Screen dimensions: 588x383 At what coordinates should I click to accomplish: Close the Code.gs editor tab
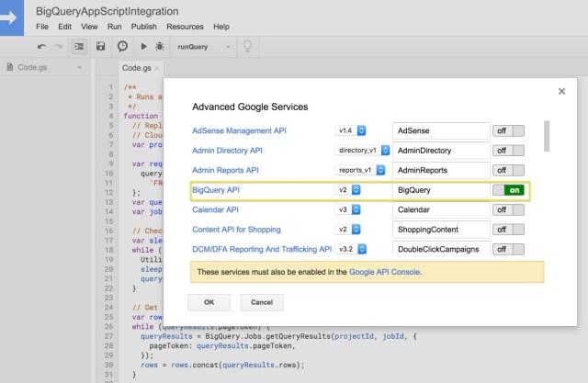[157, 68]
